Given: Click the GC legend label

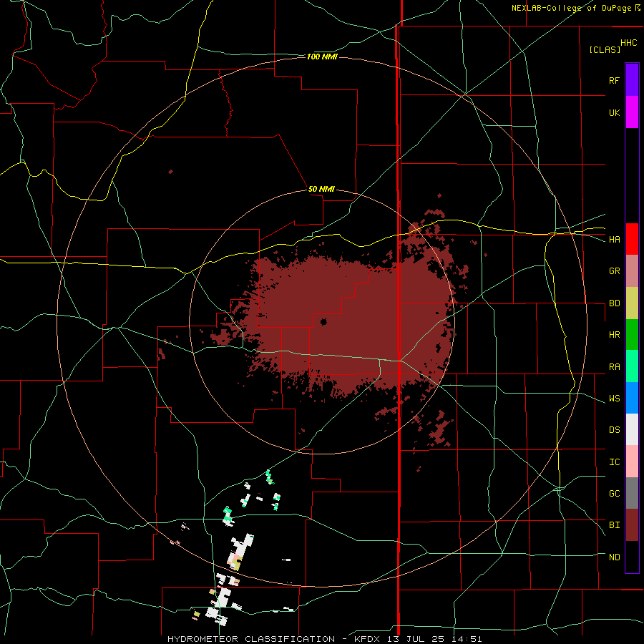Looking at the screenshot, I should tap(614, 494).
